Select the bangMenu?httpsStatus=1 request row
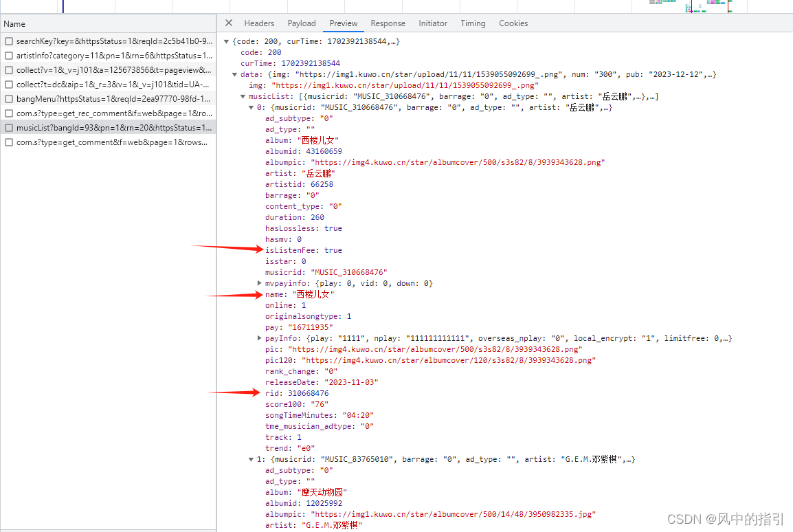 pos(108,99)
